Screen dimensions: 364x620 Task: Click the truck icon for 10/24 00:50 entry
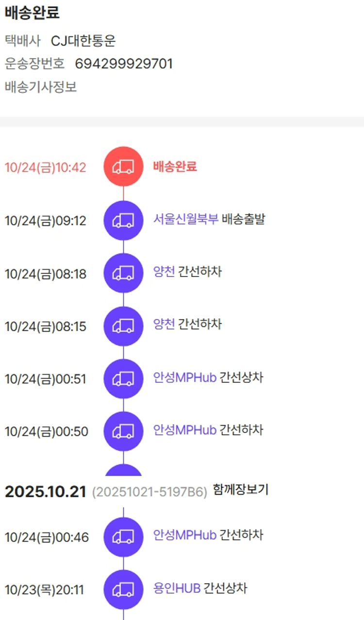pos(123,431)
